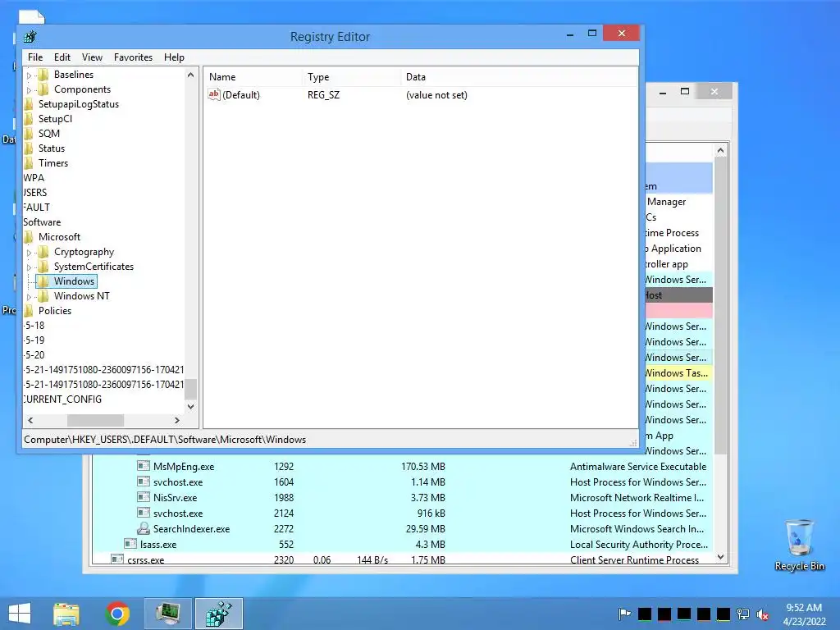Image resolution: width=840 pixels, height=630 pixels.
Task: Expand the Components registry key
Action: pyautogui.click(x=30, y=90)
